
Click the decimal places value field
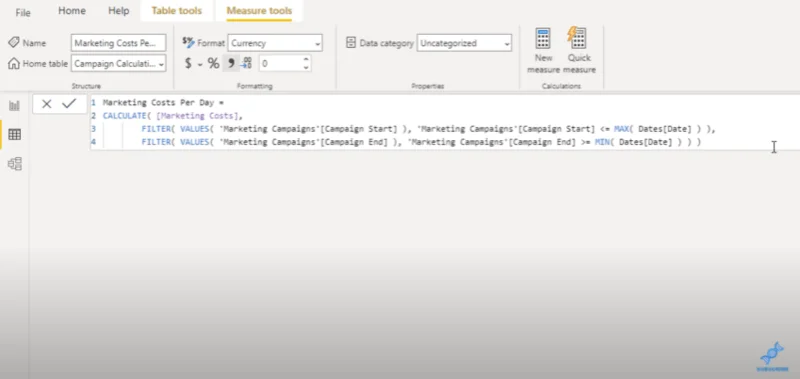[280, 63]
